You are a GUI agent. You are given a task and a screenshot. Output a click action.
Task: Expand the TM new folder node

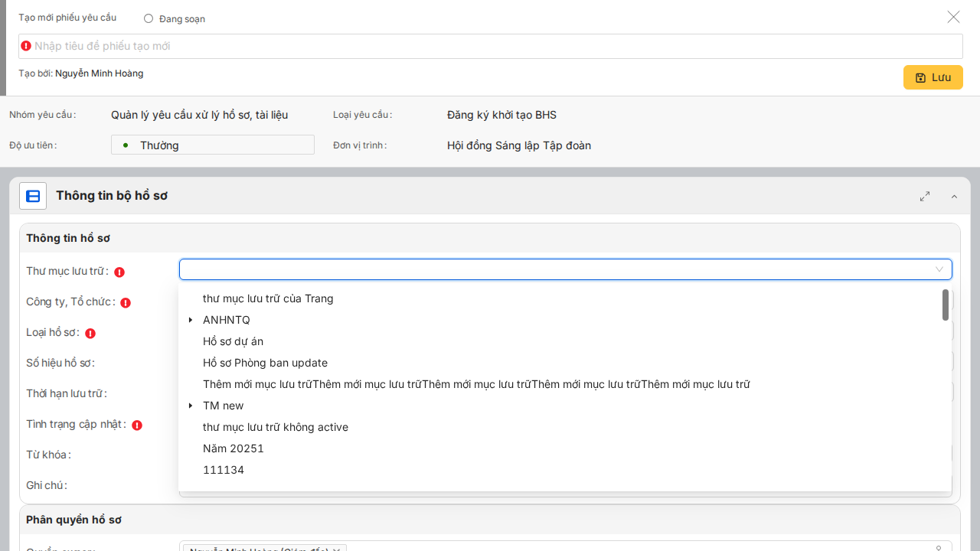(x=191, y=406)
